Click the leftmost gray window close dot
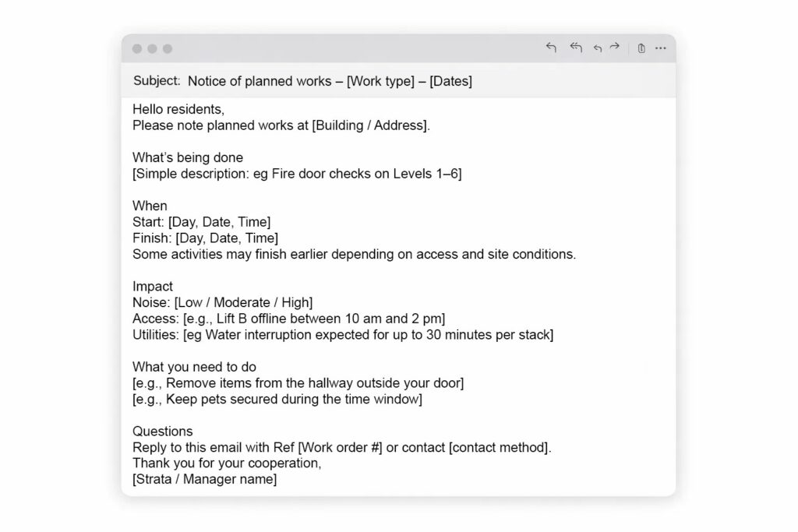The image size is (798, 532). [x=137, y=49]
